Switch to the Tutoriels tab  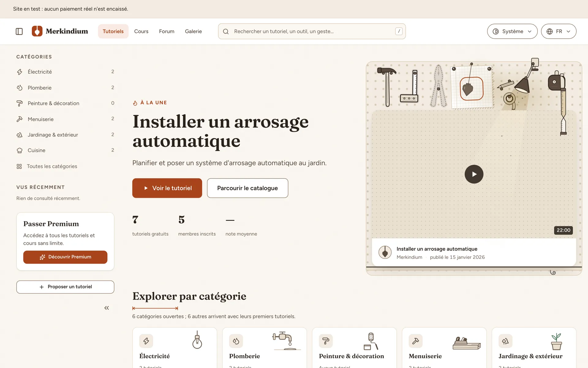point(113,31)
